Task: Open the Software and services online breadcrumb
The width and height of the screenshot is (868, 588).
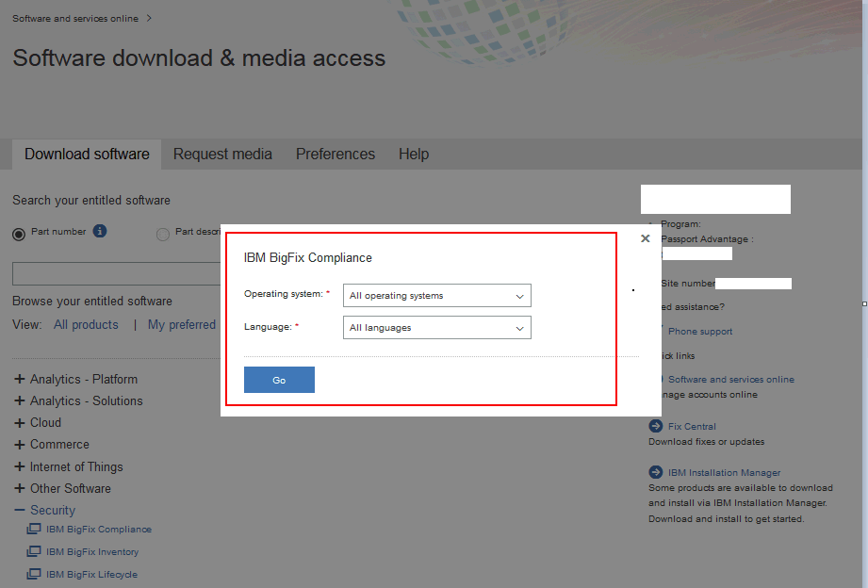Action: point(75,18)
